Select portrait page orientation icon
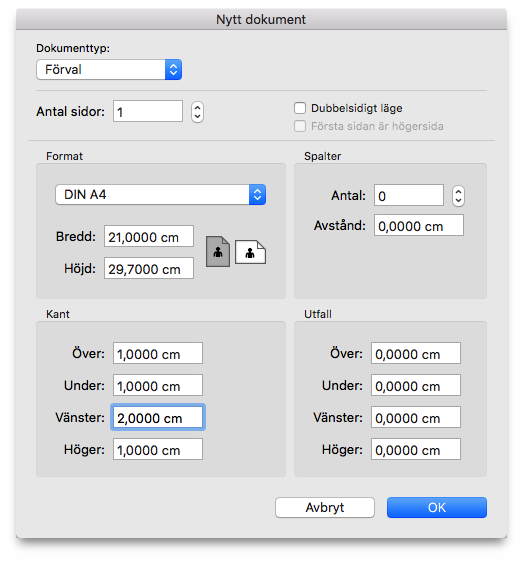Viewport: 523px width, 562px height. [x=218, y=251]
